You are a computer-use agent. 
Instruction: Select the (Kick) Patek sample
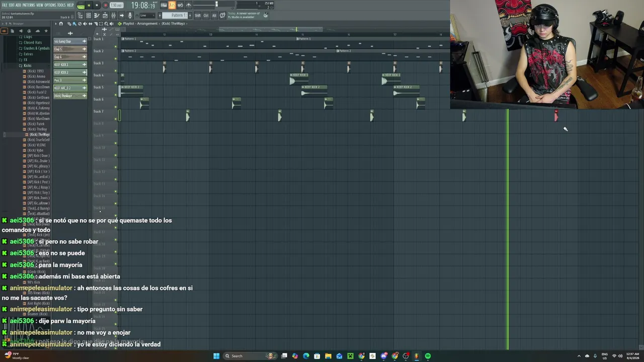[x=34, y=124]
